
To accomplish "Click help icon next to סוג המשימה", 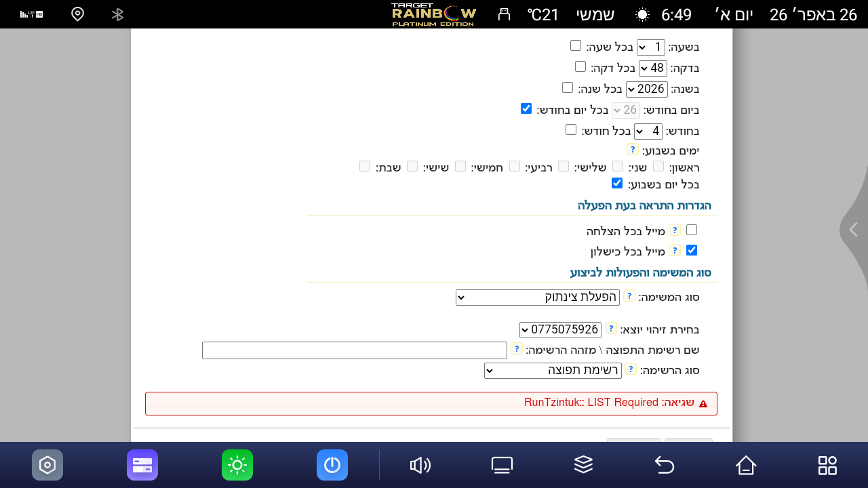I will pyautogui.click(x=629, y=296).
